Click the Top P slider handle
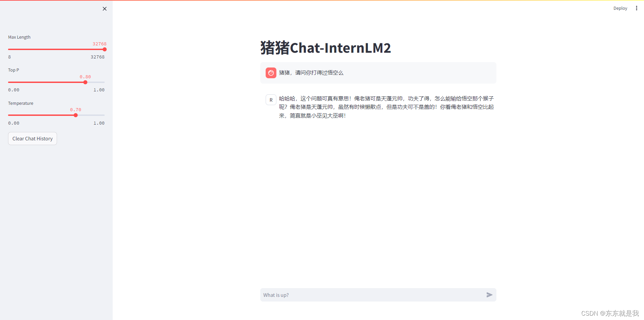644x320 pixels. pyautogui.click(x=85, y=82)
